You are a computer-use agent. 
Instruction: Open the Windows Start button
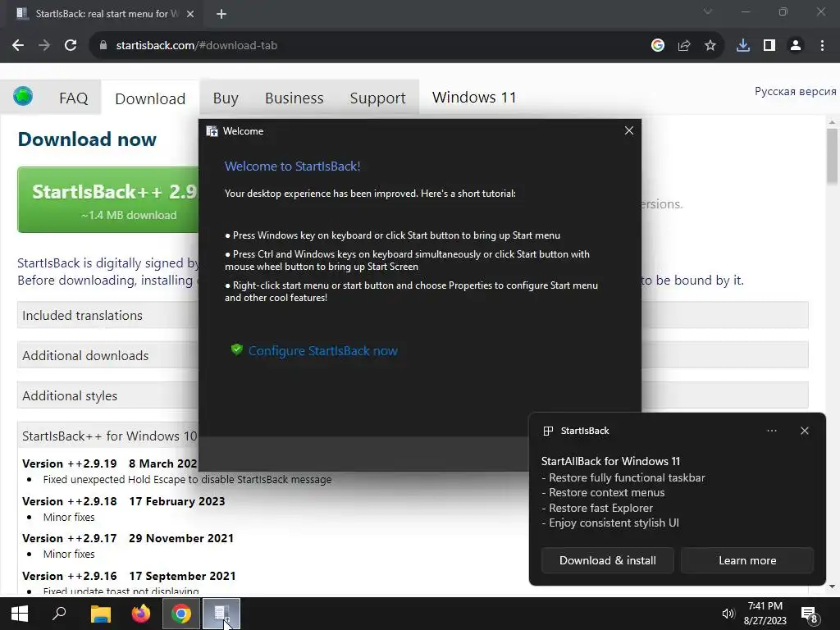[x=20, y=614]
